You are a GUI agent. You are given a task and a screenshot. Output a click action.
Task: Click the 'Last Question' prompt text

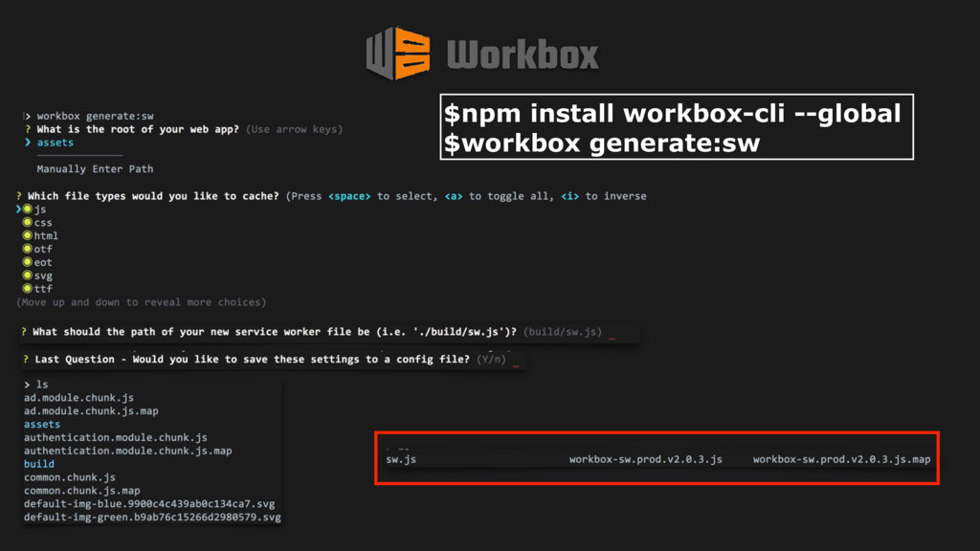click(252, 360)
